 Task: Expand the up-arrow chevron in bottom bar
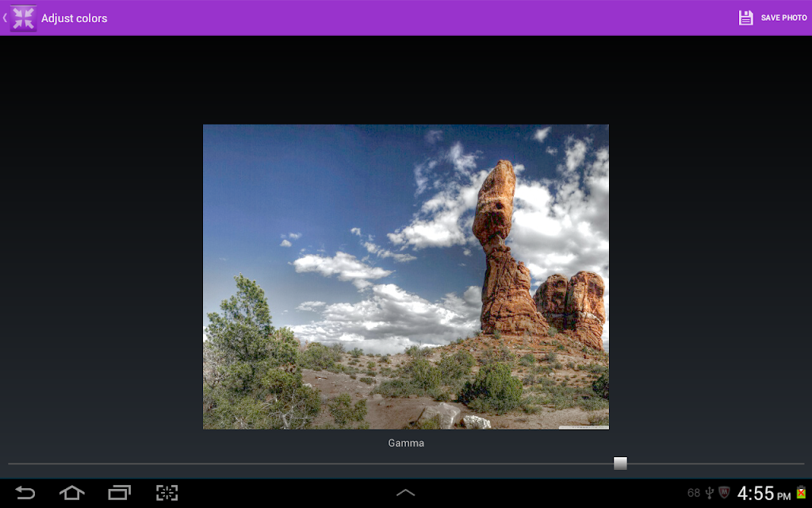pyautogui.click(x=405, y=492)
